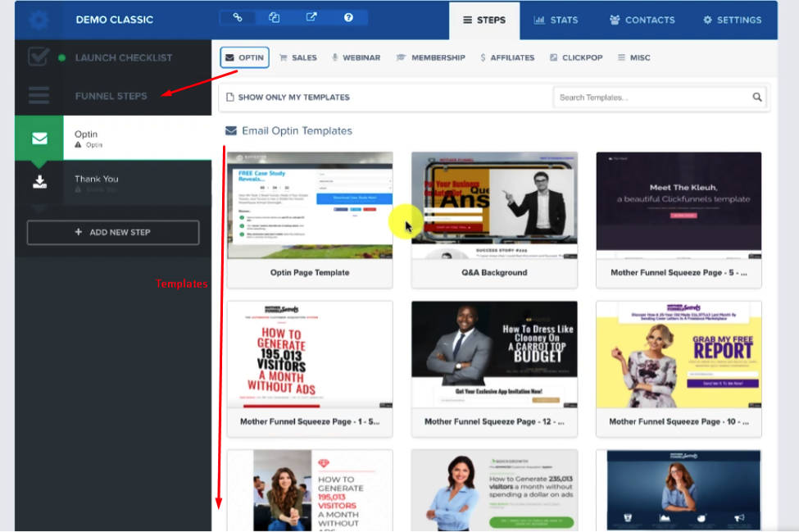Select the Misc template category

[634, 57]
